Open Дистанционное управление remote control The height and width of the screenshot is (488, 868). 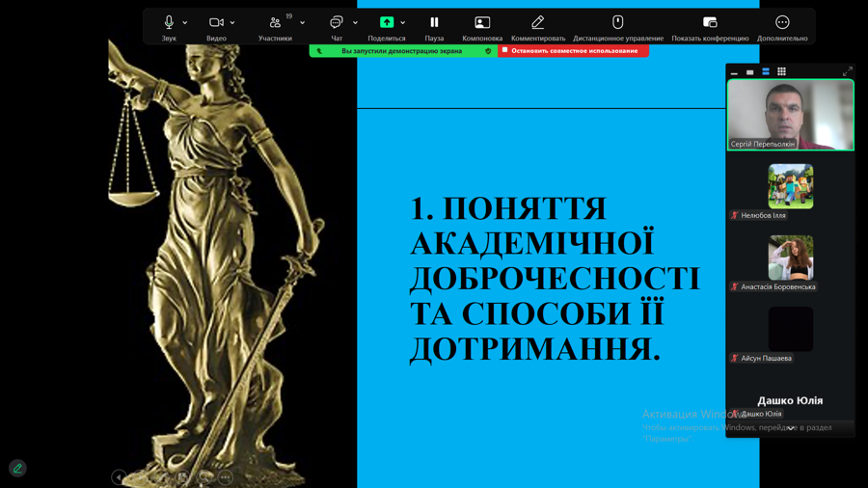[x=618, y=22]
